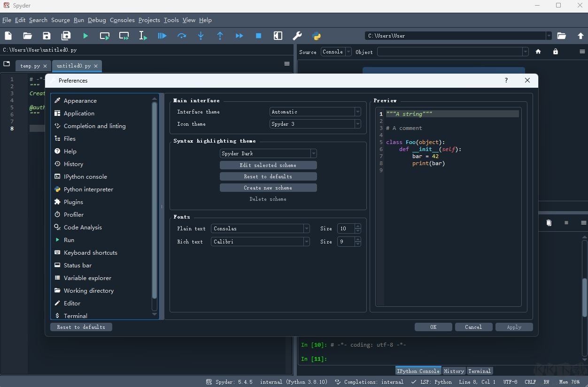
Task: Open the Debug menu
Action: 97,20
